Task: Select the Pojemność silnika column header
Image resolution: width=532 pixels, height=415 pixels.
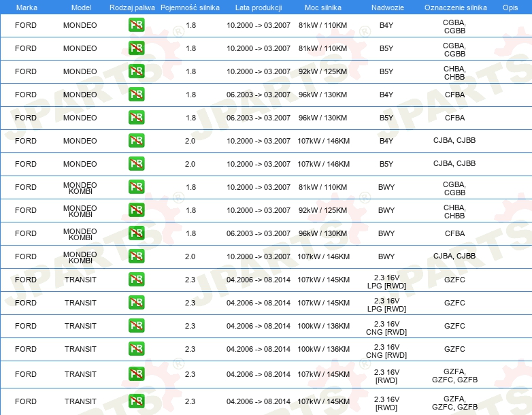Action: [190, 7]
